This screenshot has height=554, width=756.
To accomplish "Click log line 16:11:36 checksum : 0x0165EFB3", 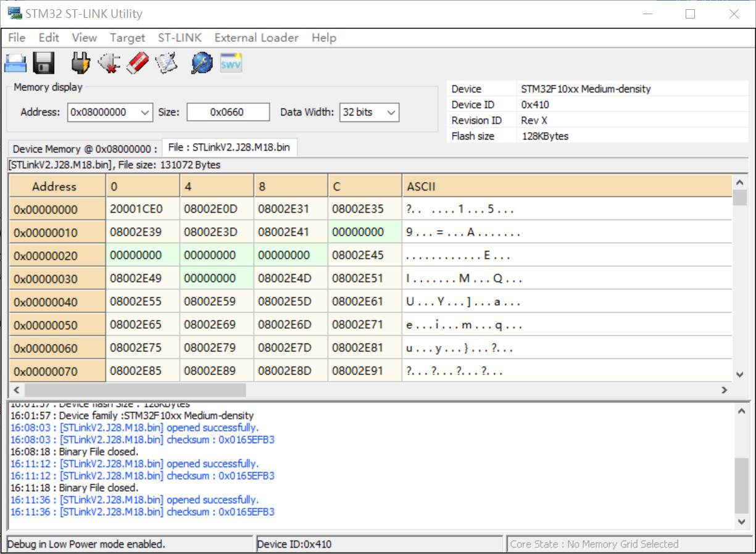I will pyautogui.click(x=143, y=511).
